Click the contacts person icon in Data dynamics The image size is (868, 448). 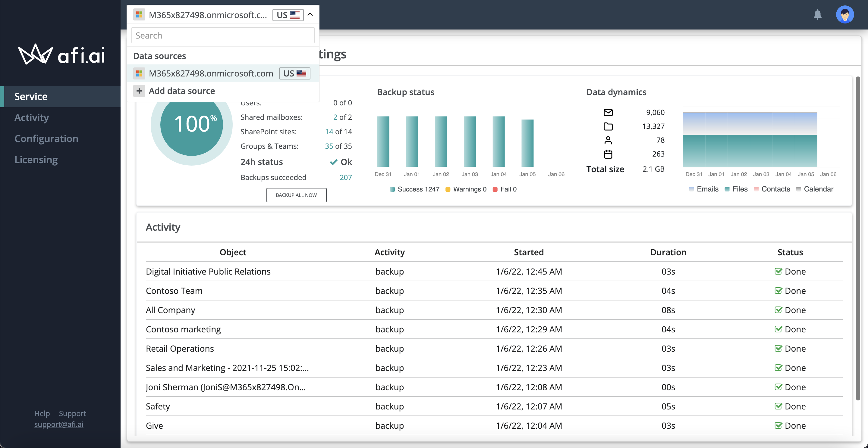(608, 140)
